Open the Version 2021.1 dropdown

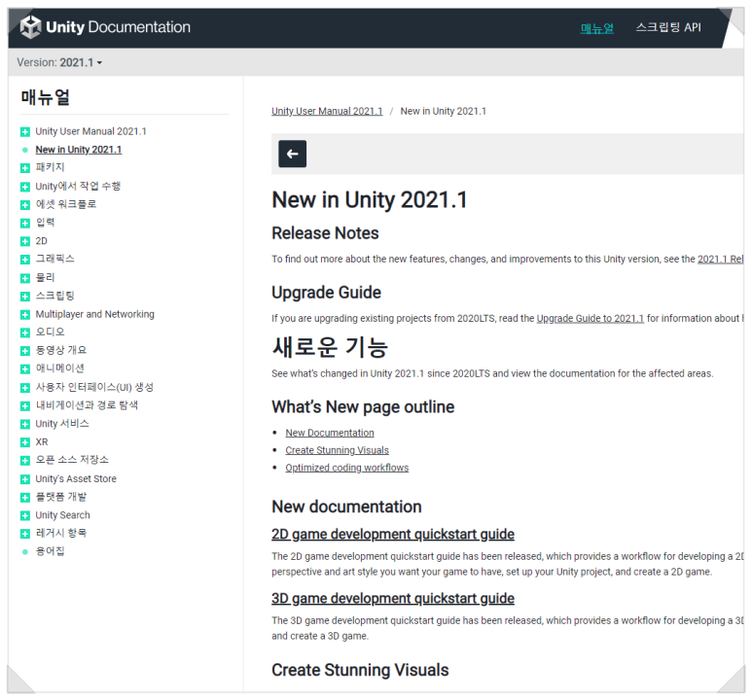pos(59,63)
